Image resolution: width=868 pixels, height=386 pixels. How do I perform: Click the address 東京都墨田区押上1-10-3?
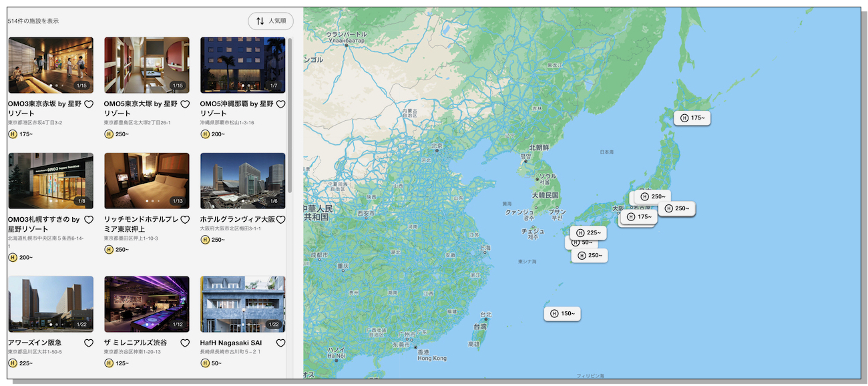(132, 238)
